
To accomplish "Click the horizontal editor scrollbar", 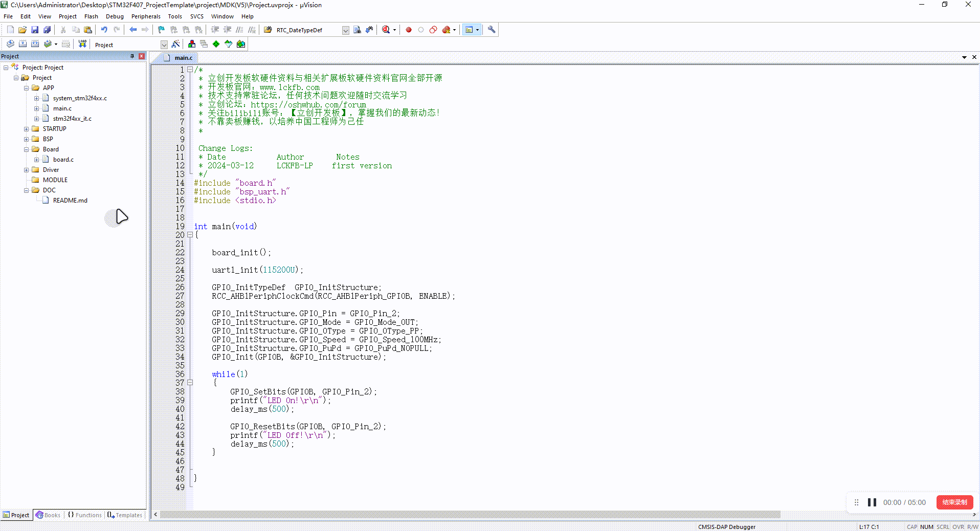I will (x=471, y=514).
